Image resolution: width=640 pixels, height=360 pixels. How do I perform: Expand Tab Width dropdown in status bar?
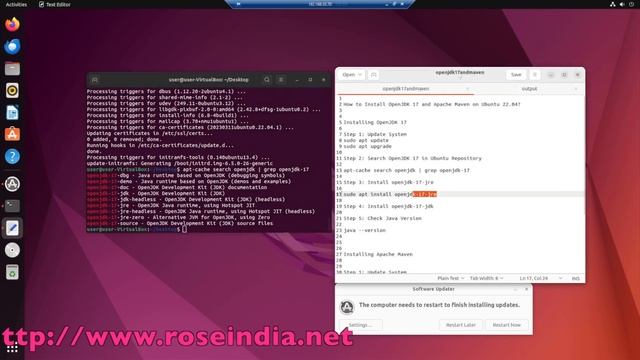(487, 278)
